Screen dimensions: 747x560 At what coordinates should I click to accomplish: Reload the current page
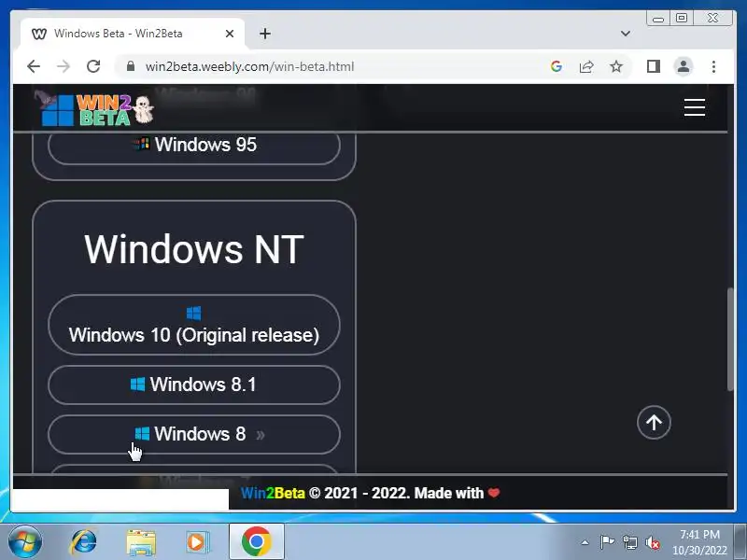point(93,66)
